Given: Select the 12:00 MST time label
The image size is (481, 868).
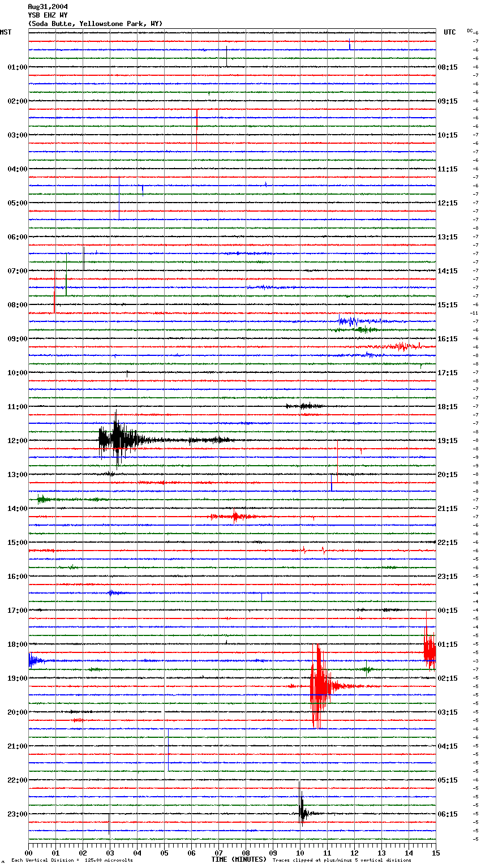Looking at the screenshot, I should coord(17,441).
